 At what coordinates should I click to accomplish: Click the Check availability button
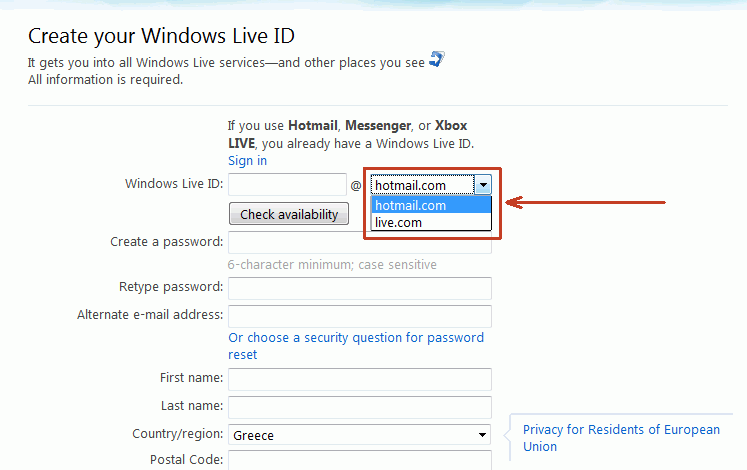pyautogui.click(x=289, y=214)
